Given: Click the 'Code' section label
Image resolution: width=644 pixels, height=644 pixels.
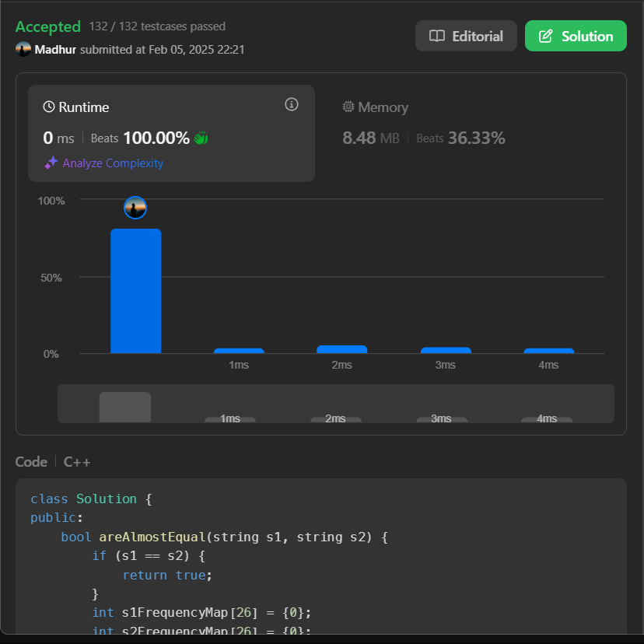Looking at the screenshot, I should pyautogui.click(x=31, y=462).
